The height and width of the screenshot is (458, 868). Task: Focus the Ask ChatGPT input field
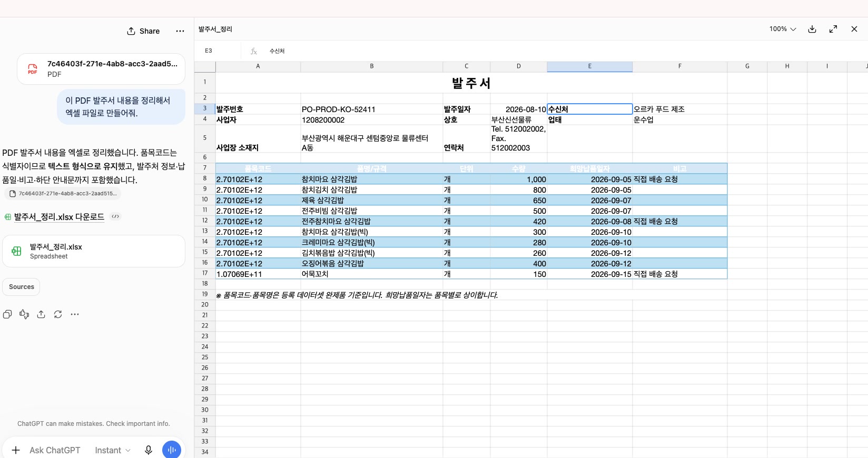pyautogui.click(x=55, y=450)
